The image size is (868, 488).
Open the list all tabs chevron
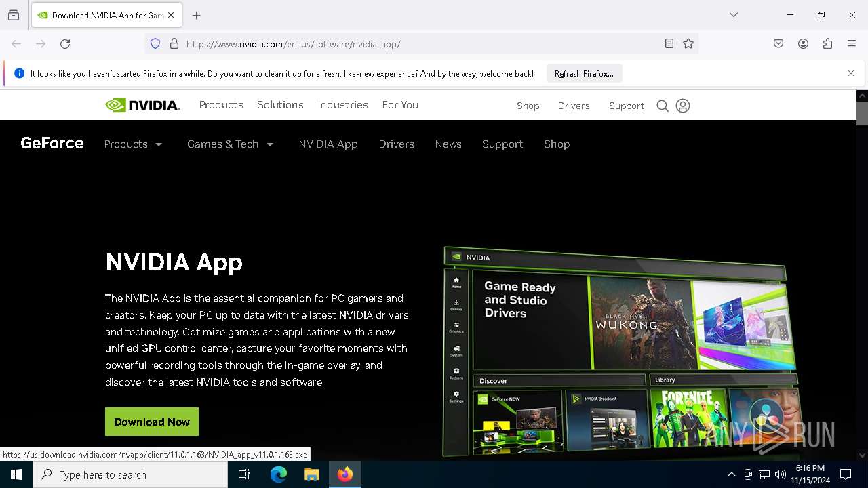click(x=734, y=15)
